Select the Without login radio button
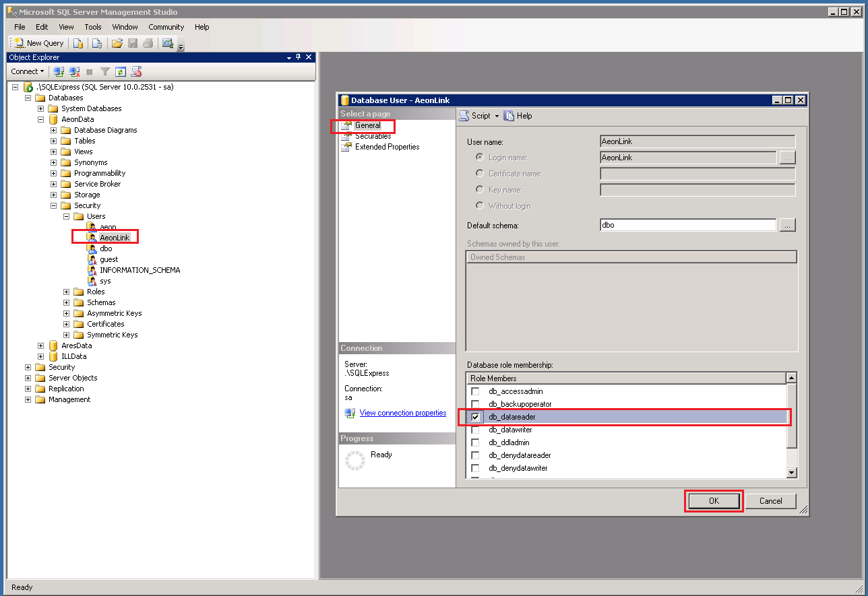Image resolution: width=868 pixels, height=596 pixels. click(x=479, y=205)
